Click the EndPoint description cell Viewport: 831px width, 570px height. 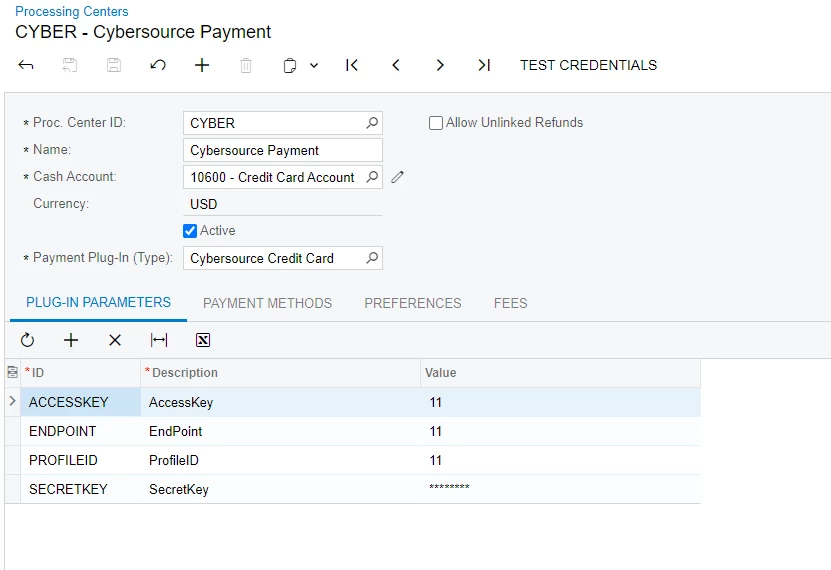[x=280, y=431]
